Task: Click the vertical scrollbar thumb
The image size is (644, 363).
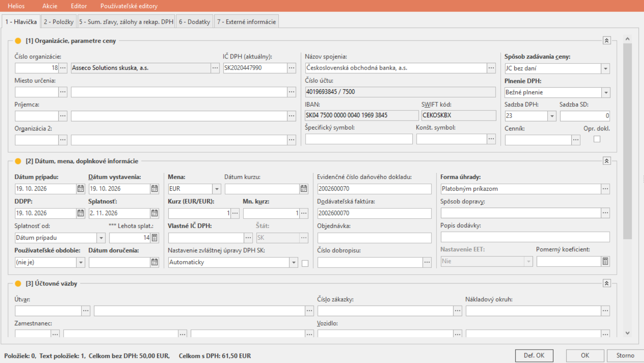Action: pos(627,141)
